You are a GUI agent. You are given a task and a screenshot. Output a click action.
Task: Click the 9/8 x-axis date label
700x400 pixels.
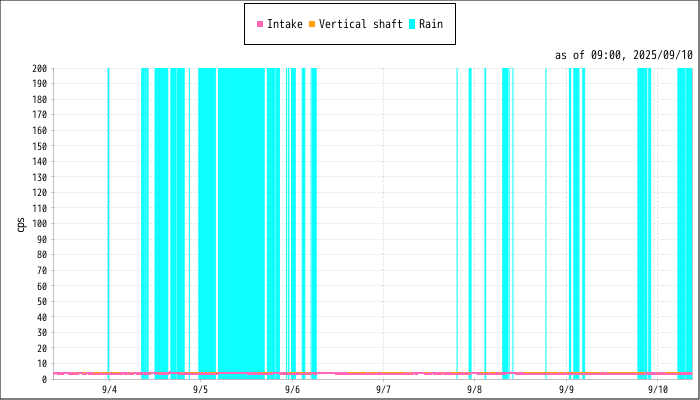475,388
